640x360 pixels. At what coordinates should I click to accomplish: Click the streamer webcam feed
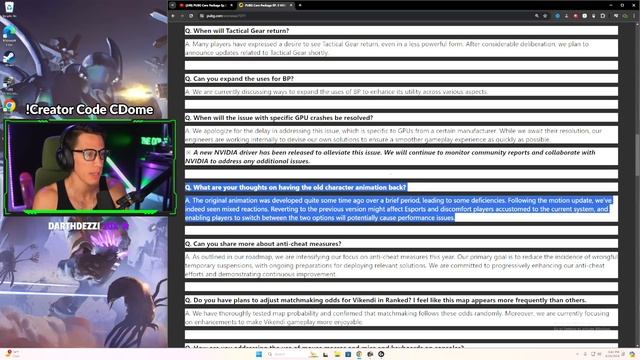pos(90,167)
